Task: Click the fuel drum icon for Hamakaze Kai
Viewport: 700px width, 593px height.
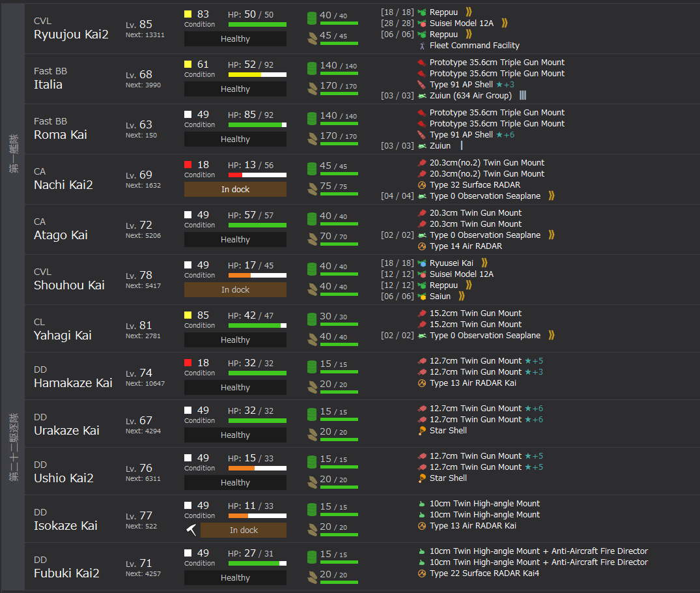Action: [x=312, y=368]
